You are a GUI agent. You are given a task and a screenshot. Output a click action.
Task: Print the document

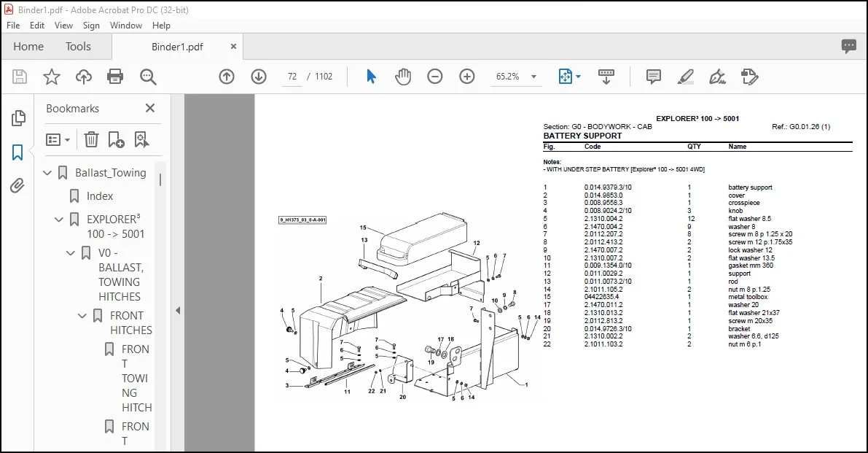click(x=115, y=77)
